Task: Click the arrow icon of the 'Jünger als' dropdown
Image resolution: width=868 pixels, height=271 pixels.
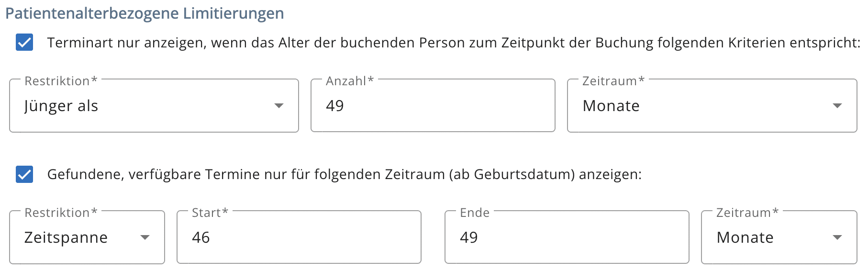Action: tap(279, 106)
